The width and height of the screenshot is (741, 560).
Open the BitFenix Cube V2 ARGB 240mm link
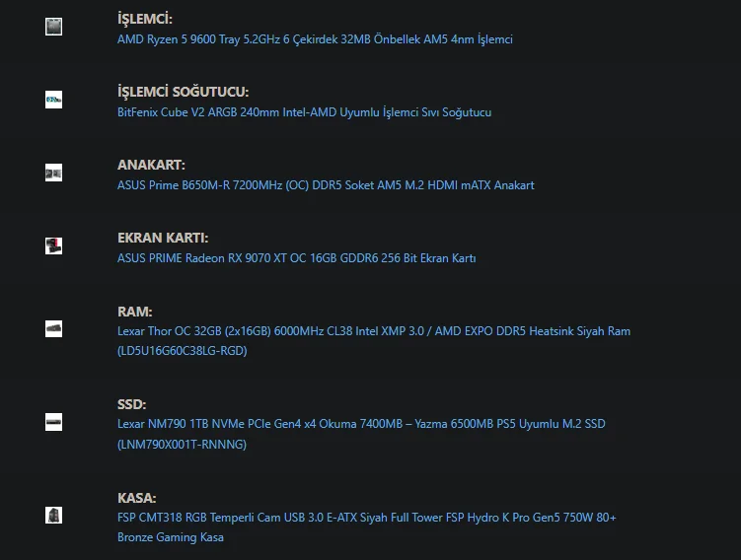point(304,112)
